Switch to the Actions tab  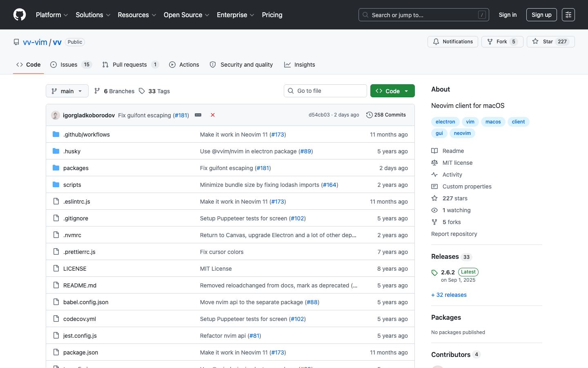point(184,65)
